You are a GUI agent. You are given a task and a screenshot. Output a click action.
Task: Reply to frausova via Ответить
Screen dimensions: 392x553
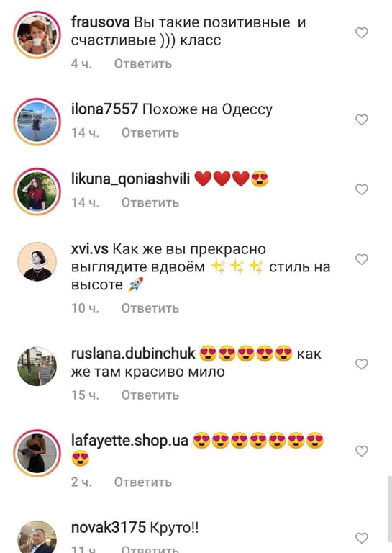point(143,64)
